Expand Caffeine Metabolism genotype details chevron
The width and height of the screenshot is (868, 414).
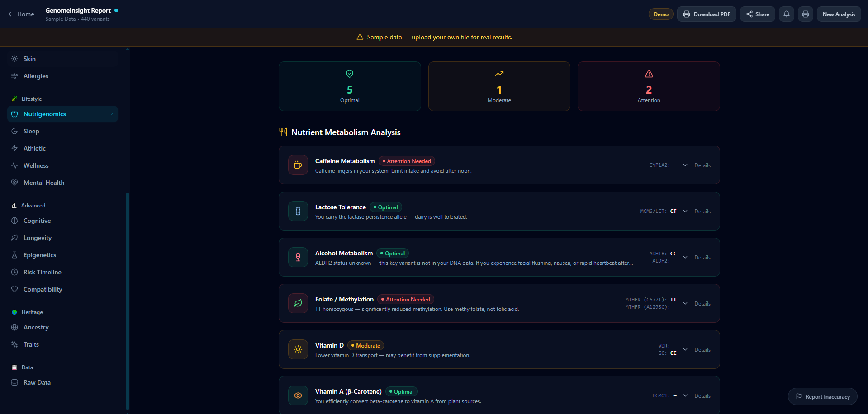point(685,165)
